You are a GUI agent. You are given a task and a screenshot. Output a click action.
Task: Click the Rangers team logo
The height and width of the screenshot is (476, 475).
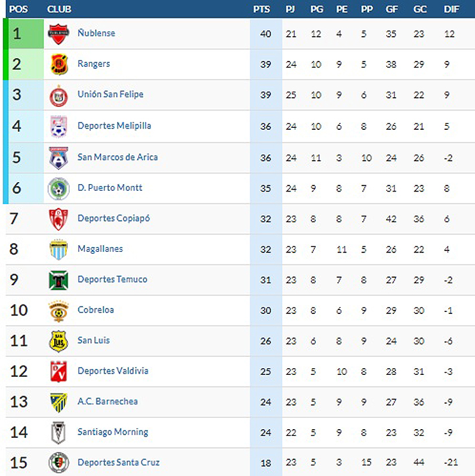[x=59, y=64]
